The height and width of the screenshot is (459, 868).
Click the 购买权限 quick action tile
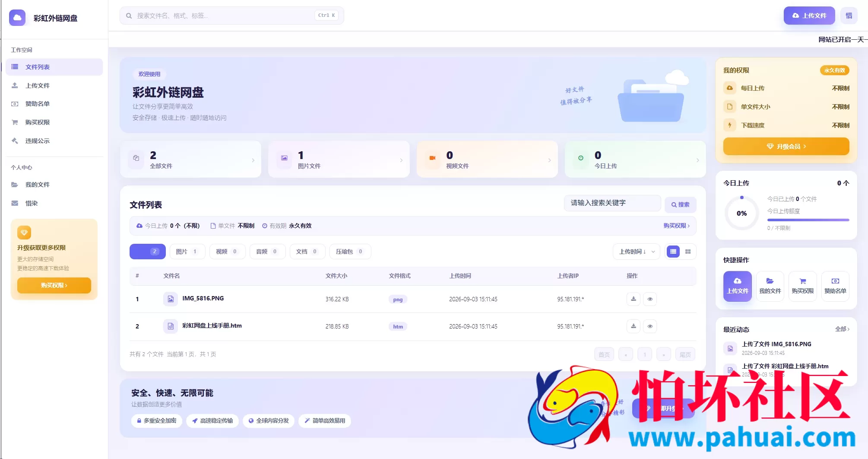point(802,286)
